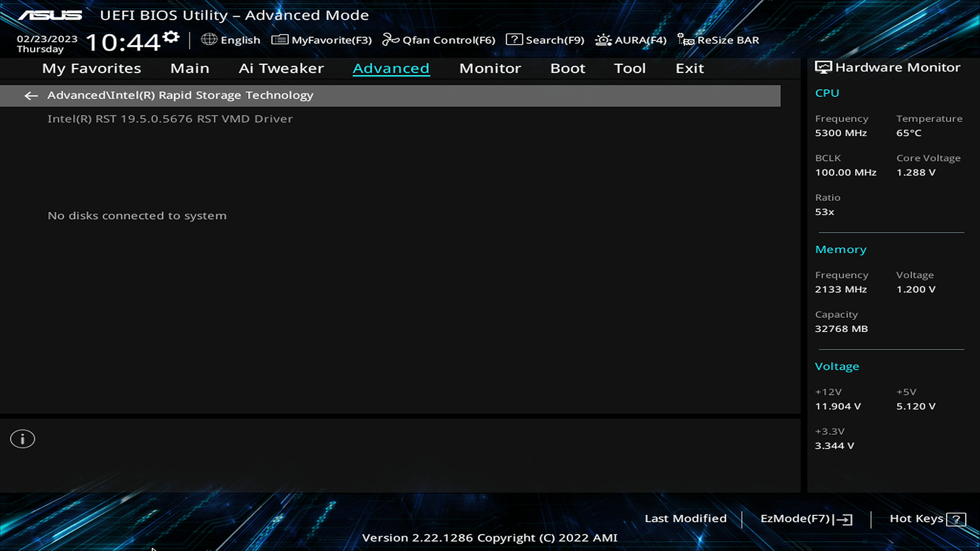Switch to the Main tab

tap(190, 68)
